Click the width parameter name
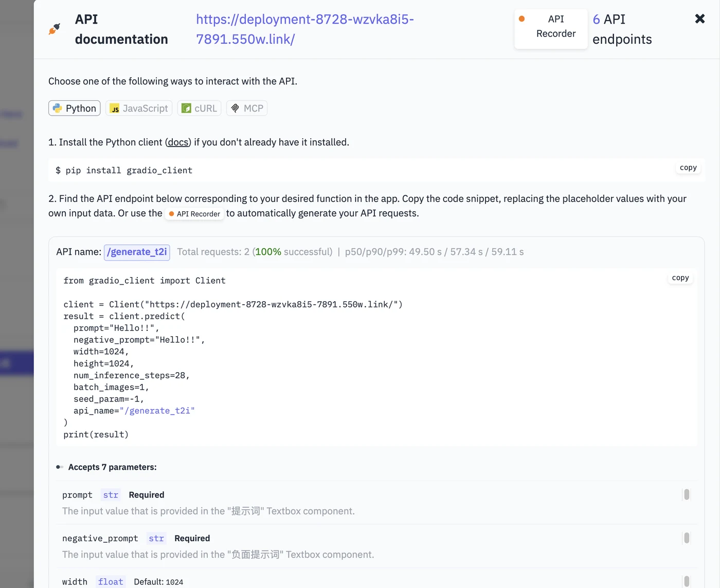 tap(75, 582)
